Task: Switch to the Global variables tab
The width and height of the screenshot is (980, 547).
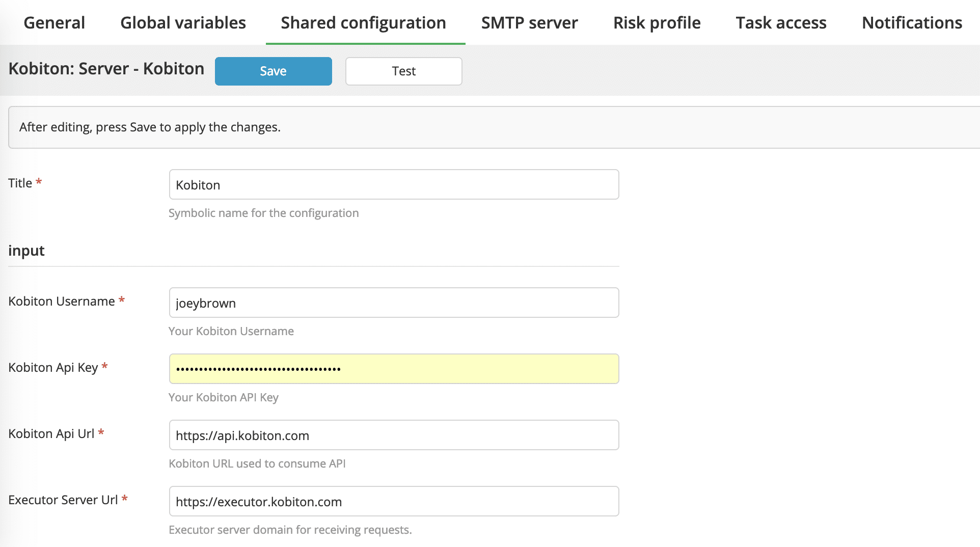Action: [183, 23]
